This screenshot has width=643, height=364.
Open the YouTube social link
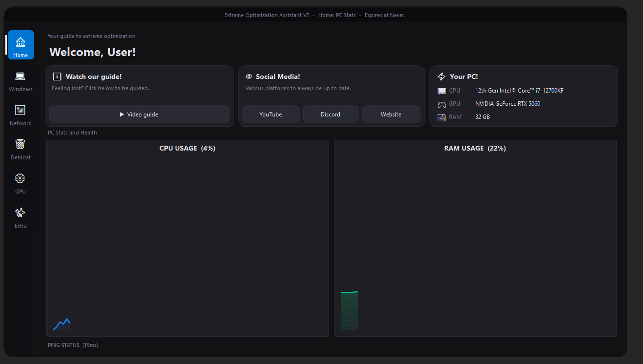(271, 115)
